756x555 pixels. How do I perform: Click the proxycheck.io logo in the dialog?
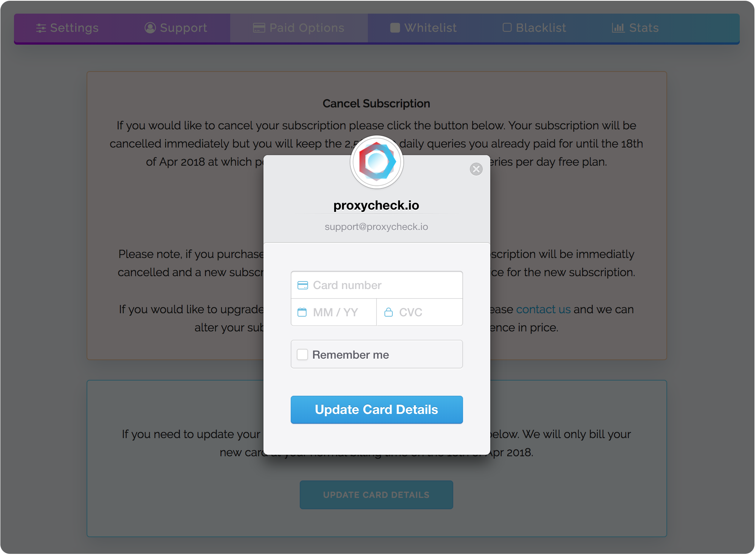point(377,162)
